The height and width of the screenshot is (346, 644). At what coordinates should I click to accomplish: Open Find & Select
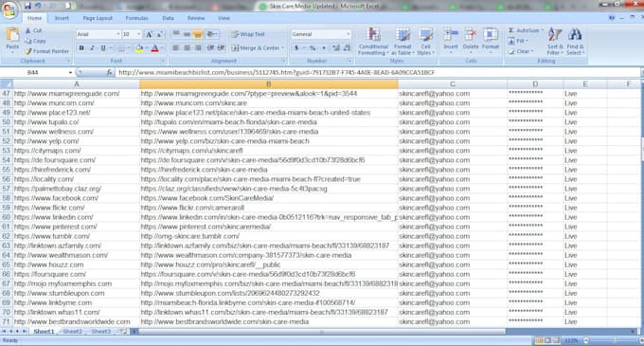coord(575,42)
